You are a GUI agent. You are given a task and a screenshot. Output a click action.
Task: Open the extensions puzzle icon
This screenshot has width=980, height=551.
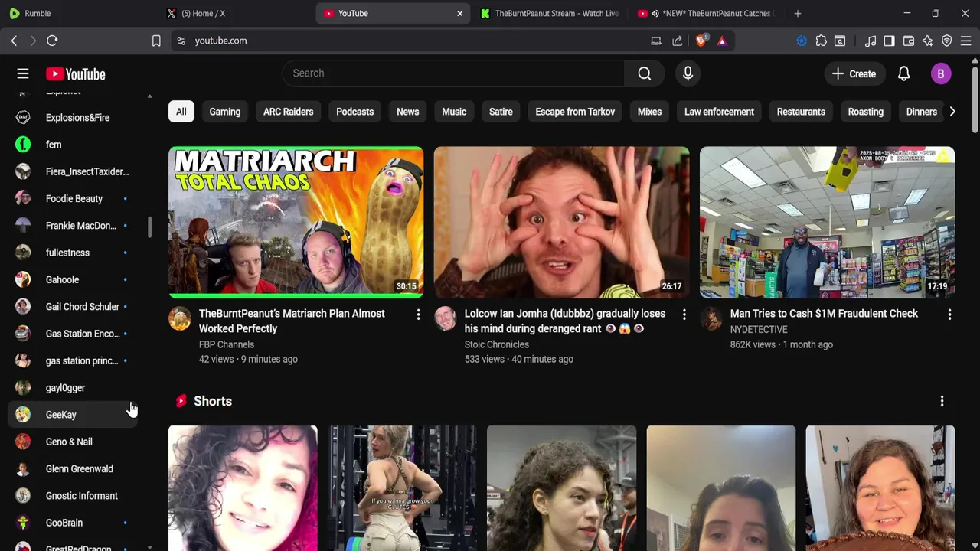(x=822, y=41)
